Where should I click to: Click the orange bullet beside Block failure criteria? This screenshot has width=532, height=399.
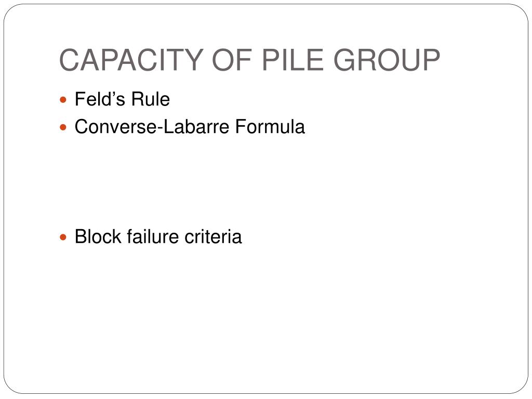[63, 237]
